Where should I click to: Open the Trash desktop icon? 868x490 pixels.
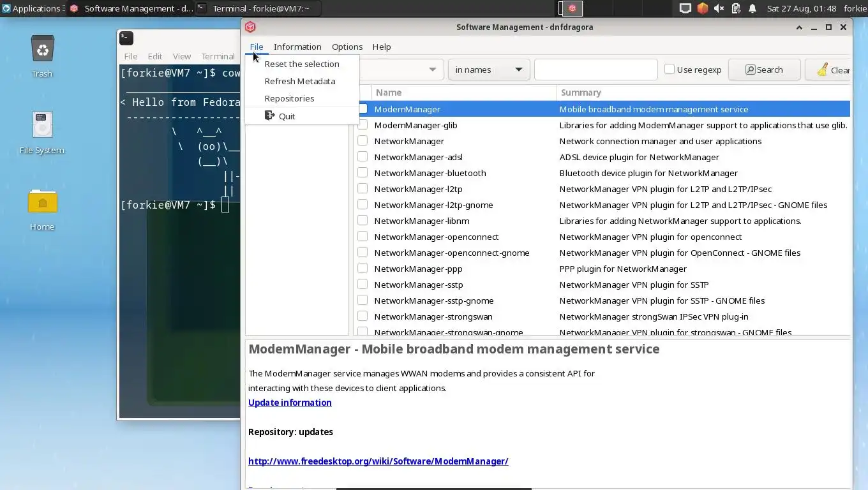click(42, 50)
